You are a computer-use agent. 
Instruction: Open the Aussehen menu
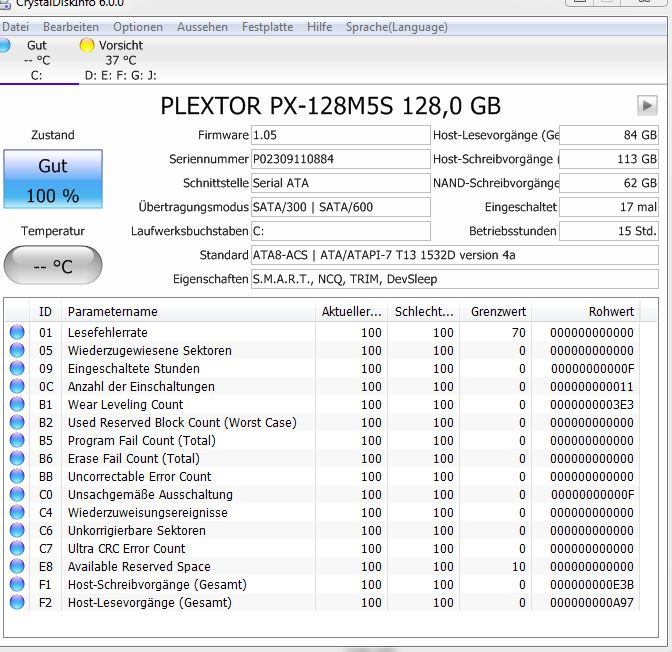202,27
